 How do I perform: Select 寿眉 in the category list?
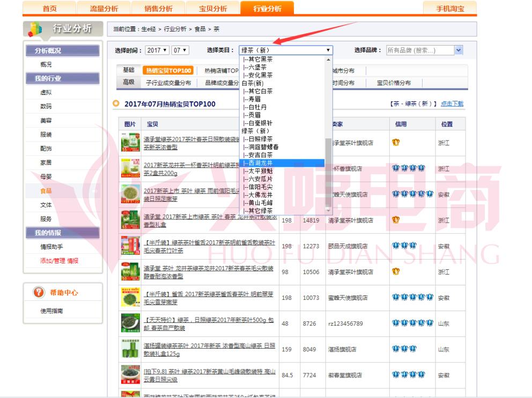coord(282,99)
